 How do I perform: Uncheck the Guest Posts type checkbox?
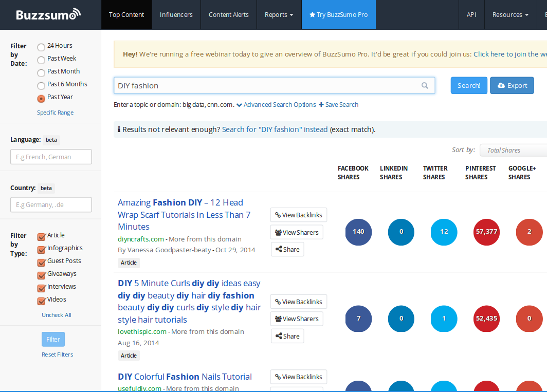coord(42,262)
